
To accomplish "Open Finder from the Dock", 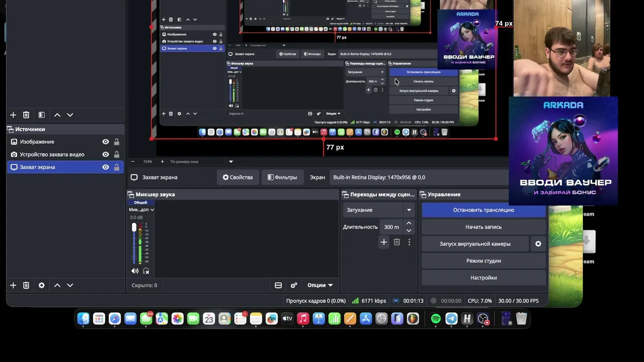I will (84, 319).
